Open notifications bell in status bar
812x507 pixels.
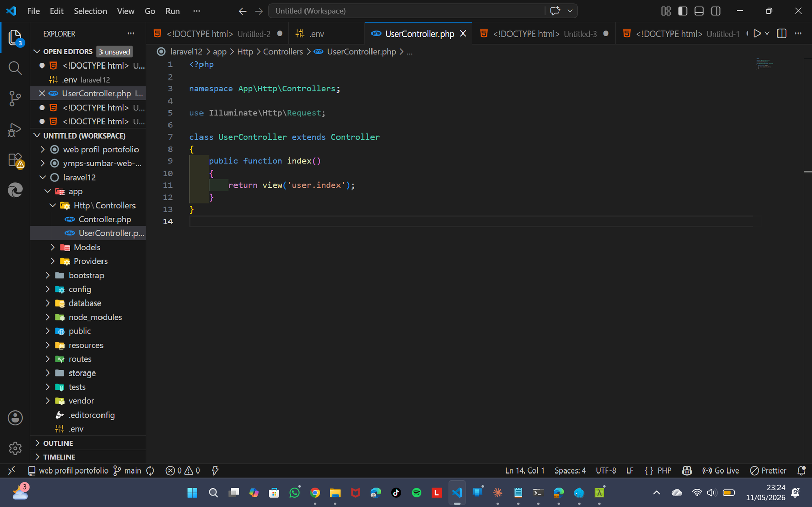coord(802,470)
